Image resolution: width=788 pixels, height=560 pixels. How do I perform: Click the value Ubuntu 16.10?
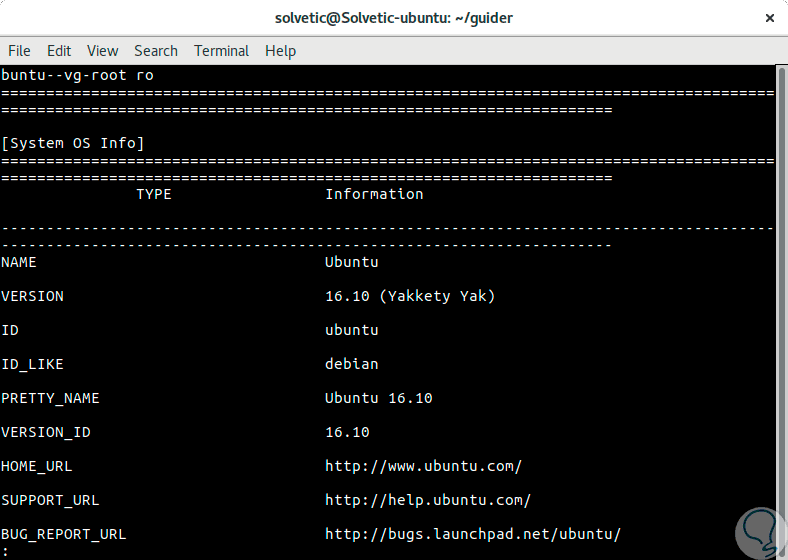click(379, 398)
